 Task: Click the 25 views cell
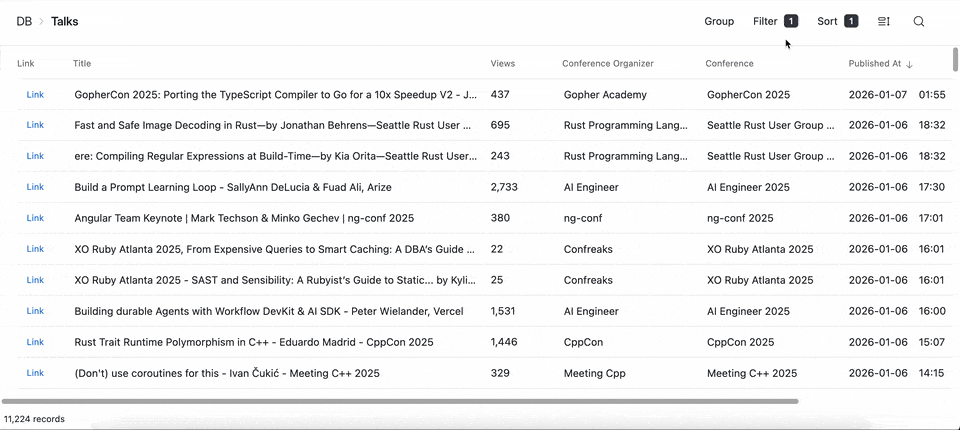497,280
